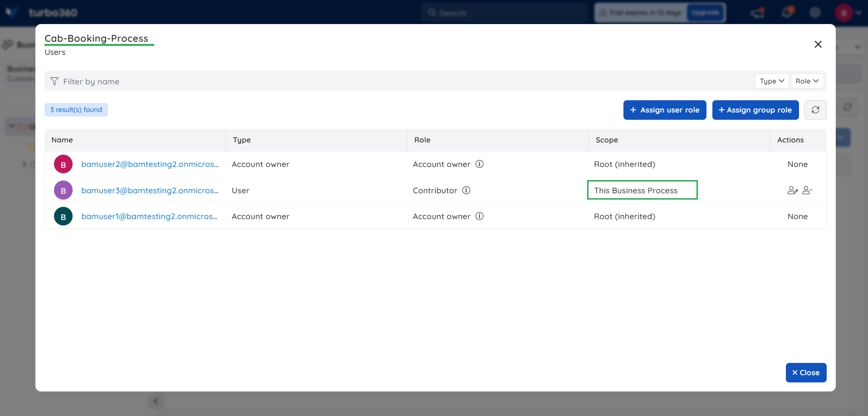Open bamuser3@bamtesting2 user link
This screenshot has width=868, height=416.
pos(150,191)
